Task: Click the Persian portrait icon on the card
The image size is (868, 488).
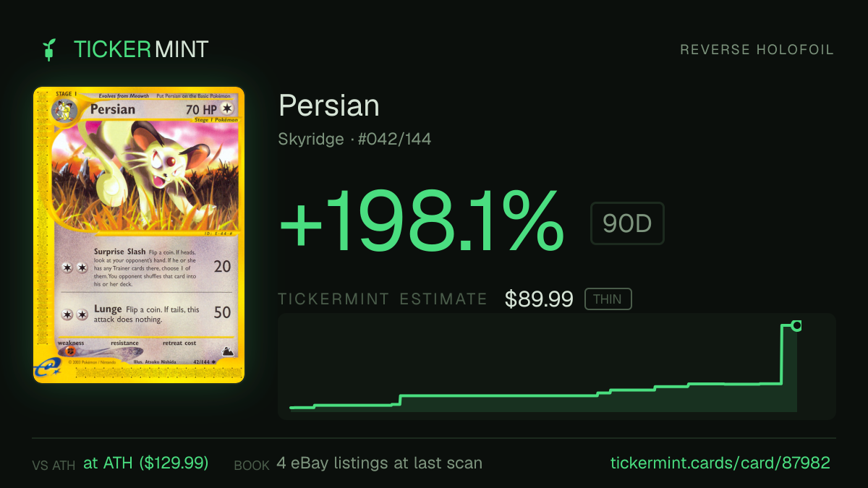Action: [x=62, y=111]
